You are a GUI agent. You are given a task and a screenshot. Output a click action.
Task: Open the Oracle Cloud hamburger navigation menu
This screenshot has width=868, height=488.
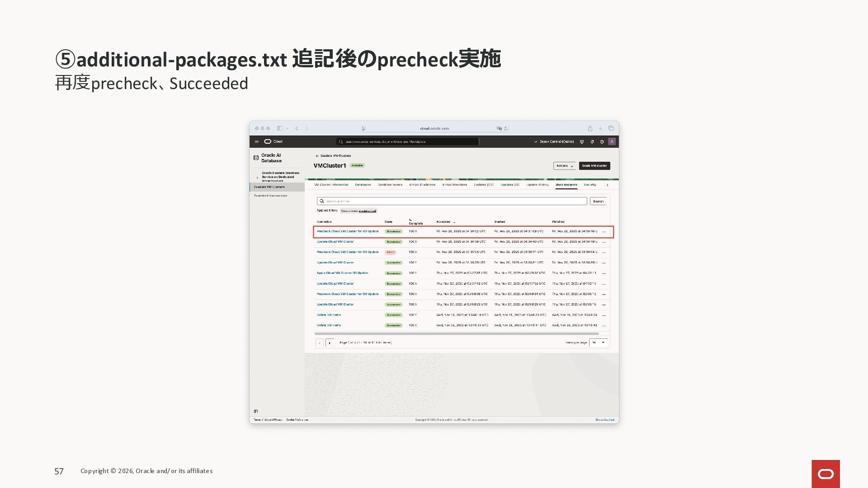[257, 141]
